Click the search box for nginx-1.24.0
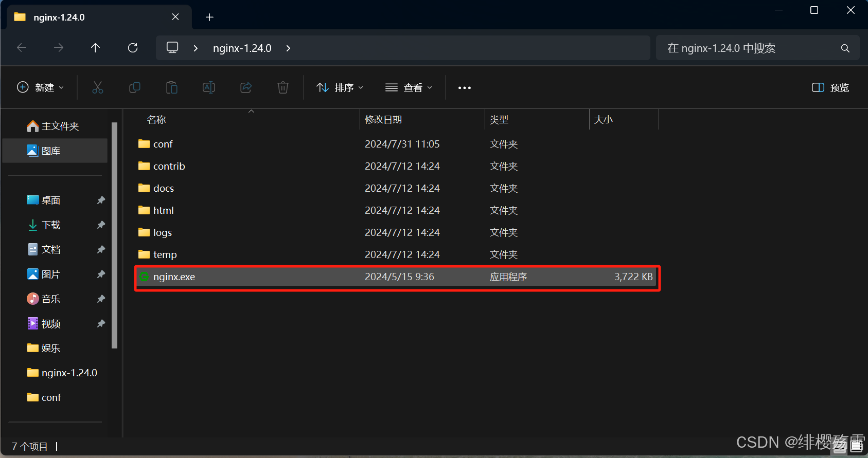Image resolution: width=868 pixels, height=458 pixels. 751,48
